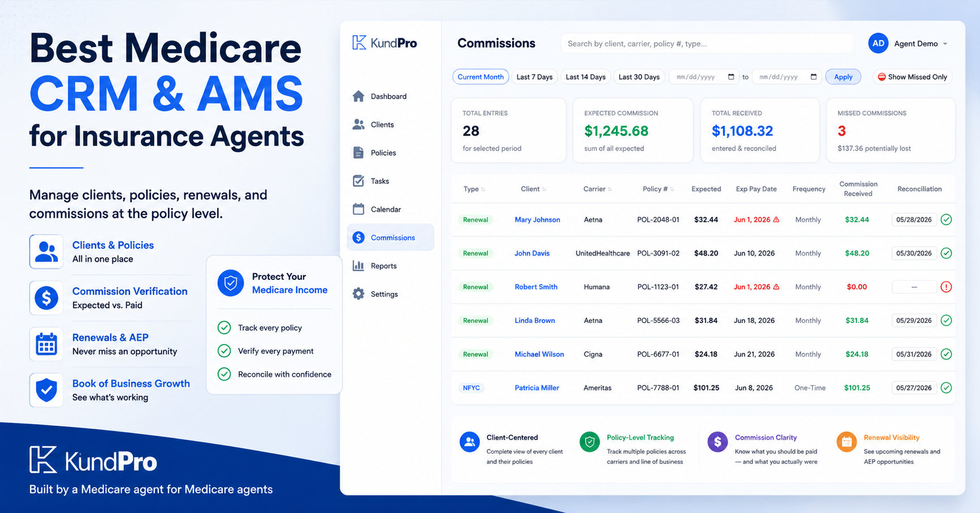980x513 pixels.
Task: Click the Commissions dollar icon in sidebar
Action: [x=358, y=238]
